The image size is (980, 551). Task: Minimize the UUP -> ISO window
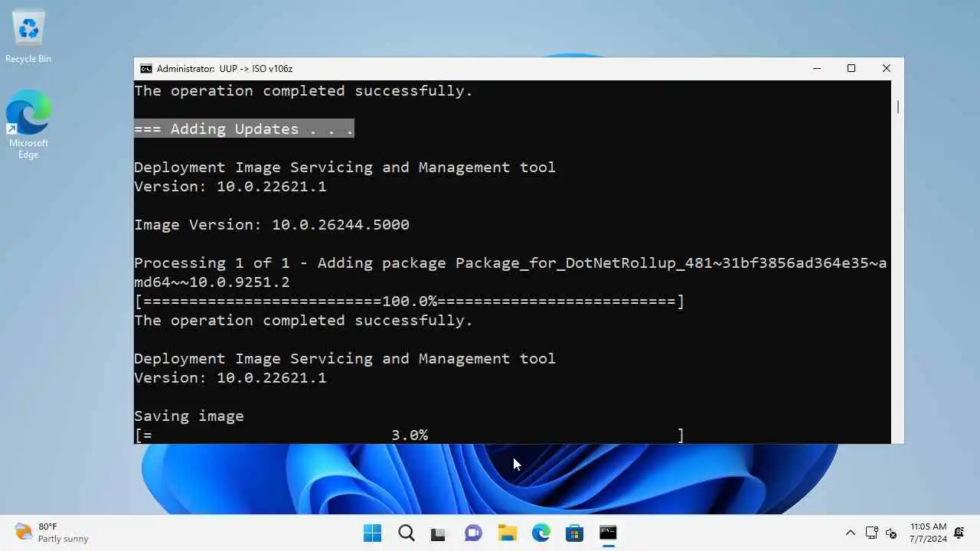tap(816, 68)
